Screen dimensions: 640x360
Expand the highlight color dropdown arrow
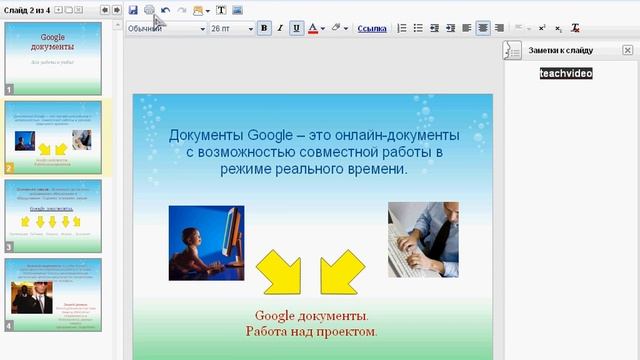click(346, 29)
